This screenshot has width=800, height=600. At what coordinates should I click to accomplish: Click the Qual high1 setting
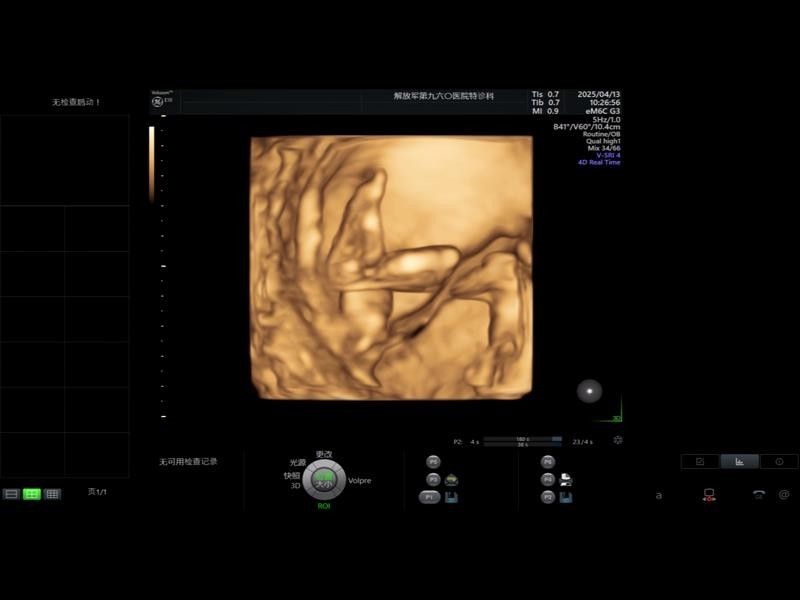tap(603, 141)
